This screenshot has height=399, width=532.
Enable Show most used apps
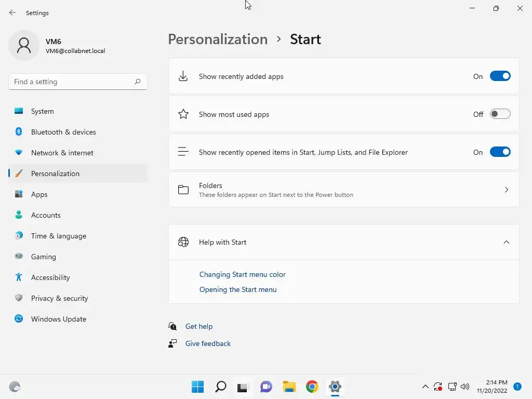click(500, 114)
